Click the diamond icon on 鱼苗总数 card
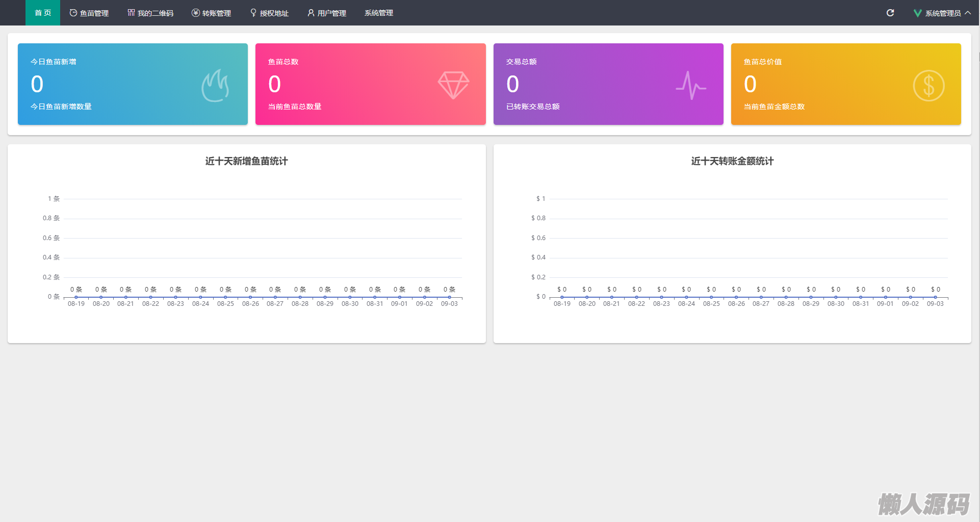This screenshot has height=522, width=980. (453, 85)
